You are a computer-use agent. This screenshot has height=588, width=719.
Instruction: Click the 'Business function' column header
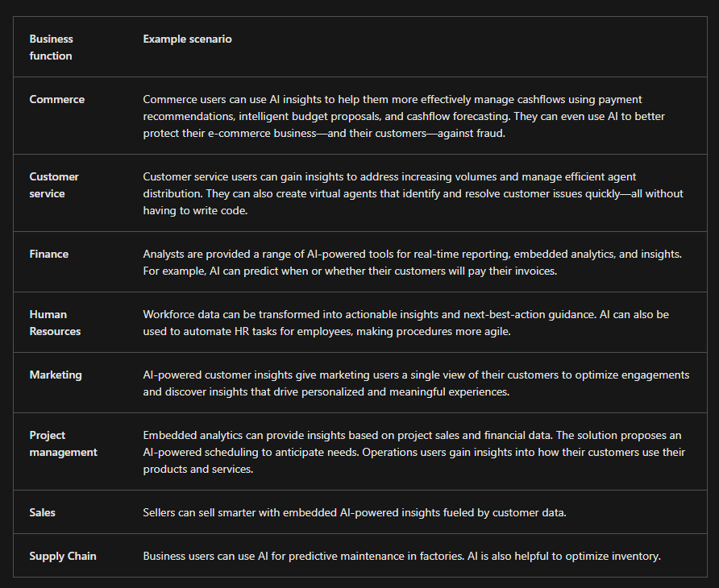coord(51,48)
